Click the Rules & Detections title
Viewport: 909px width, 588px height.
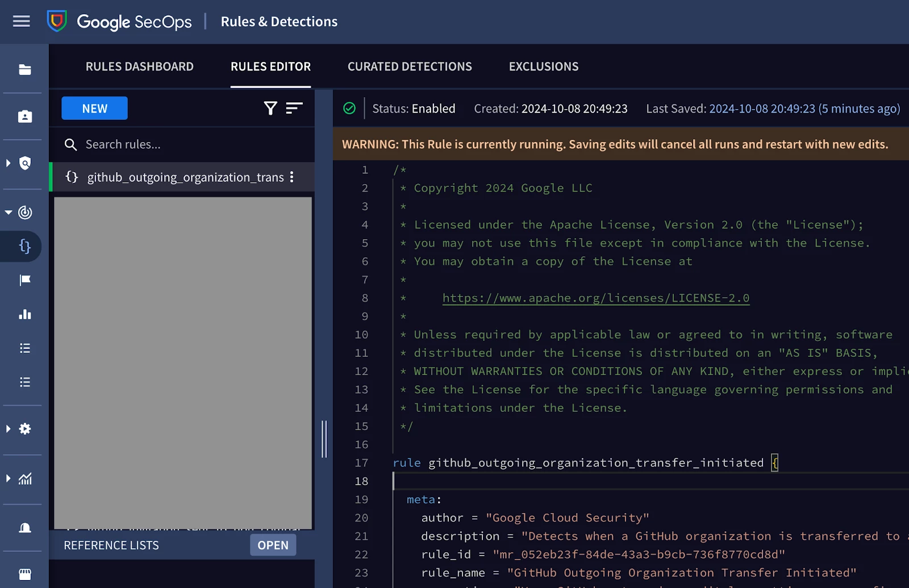(279, 22)
